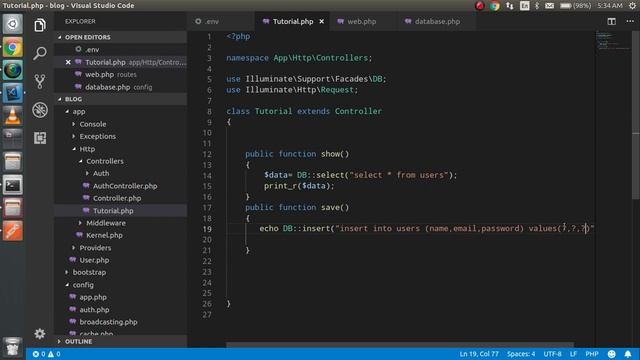
Task: Expand the bootstrap folder
Action: pyautogui.click(x=67, y=272)
